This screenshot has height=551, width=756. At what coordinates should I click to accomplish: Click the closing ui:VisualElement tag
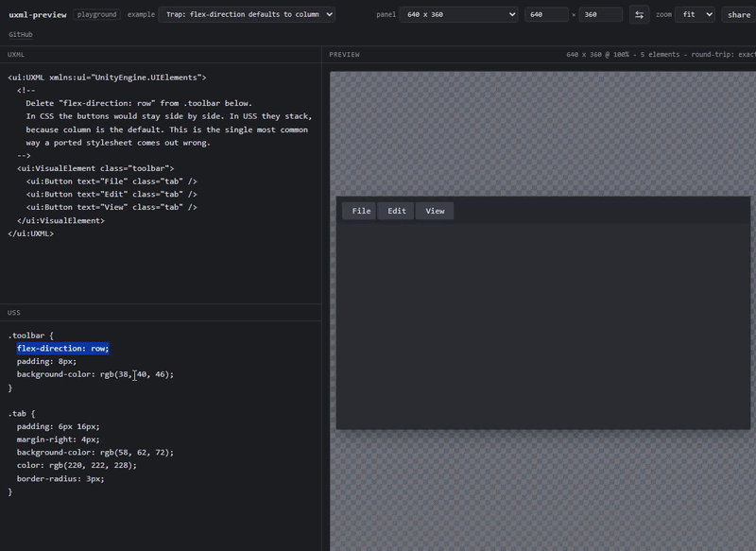point(60,220)
